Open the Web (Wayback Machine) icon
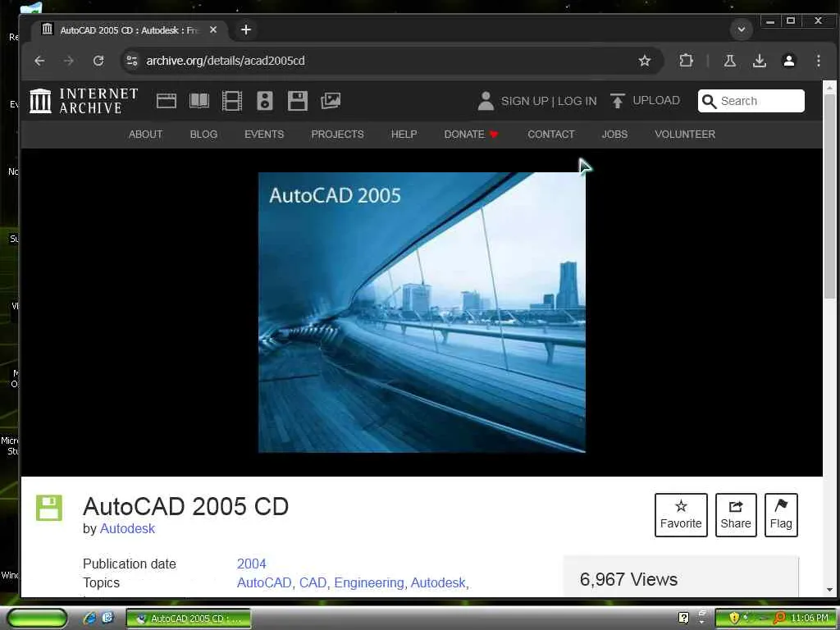 point(166,101)
